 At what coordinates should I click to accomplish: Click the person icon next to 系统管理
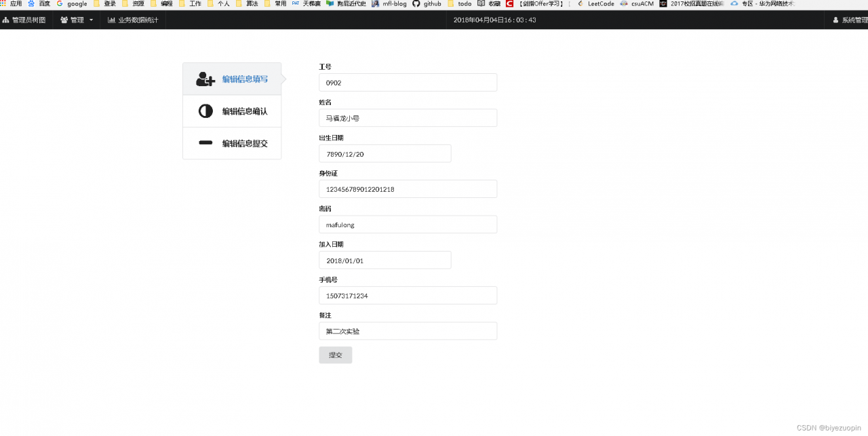point(836,20)
